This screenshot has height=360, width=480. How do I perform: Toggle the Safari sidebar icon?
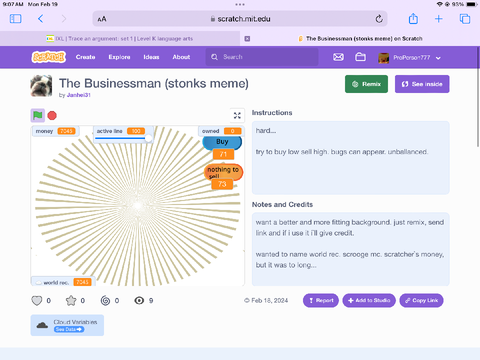(16, 19)
